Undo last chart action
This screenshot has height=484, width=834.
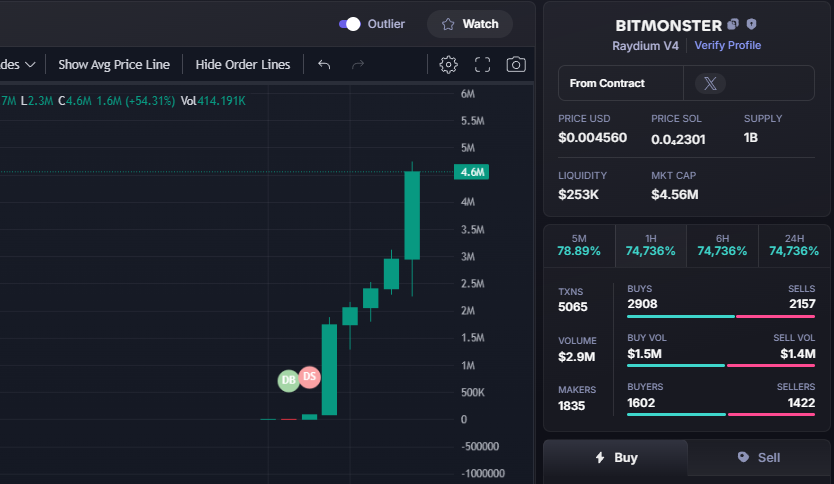(324, 64)
